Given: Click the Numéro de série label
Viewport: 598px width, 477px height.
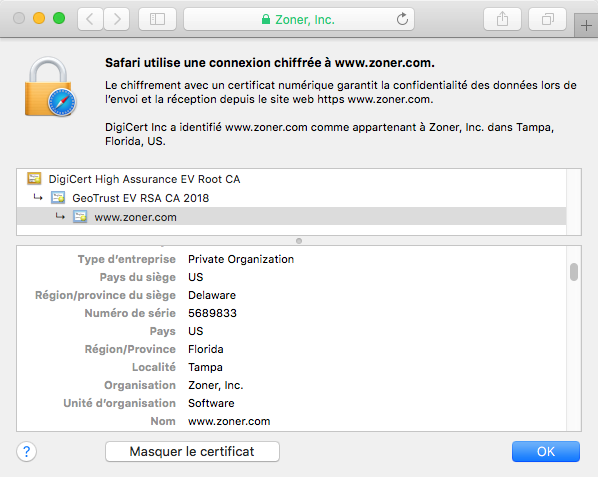Looking at the screenshot, I should tap(130, 313).
